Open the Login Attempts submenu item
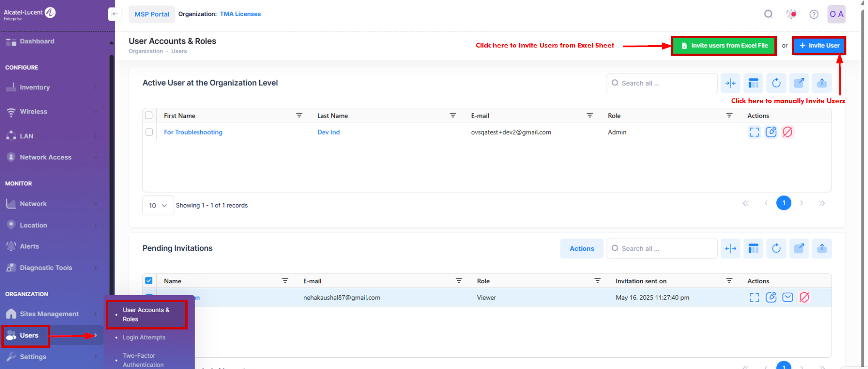Screen dimensions: 868x369 point(144,337)
